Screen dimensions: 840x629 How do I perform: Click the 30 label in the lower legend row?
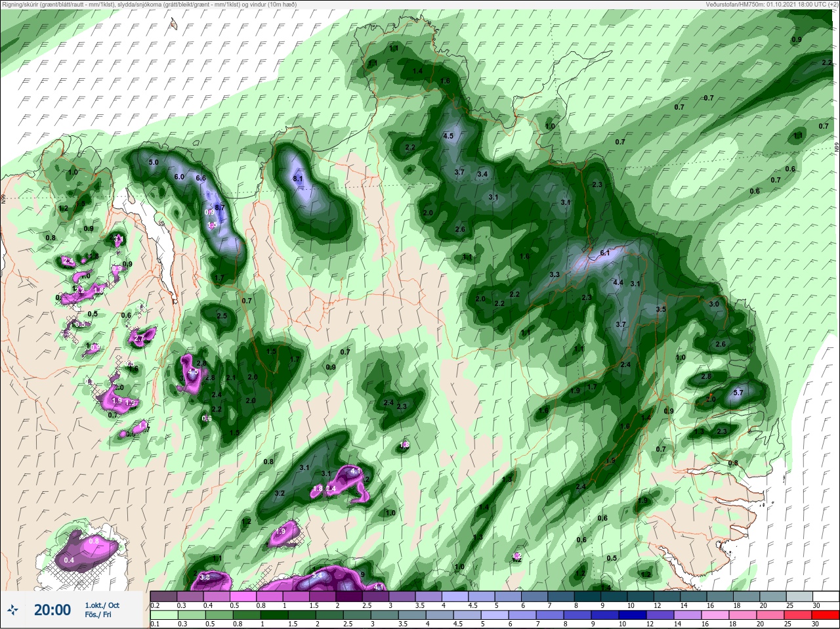point(816,624)
